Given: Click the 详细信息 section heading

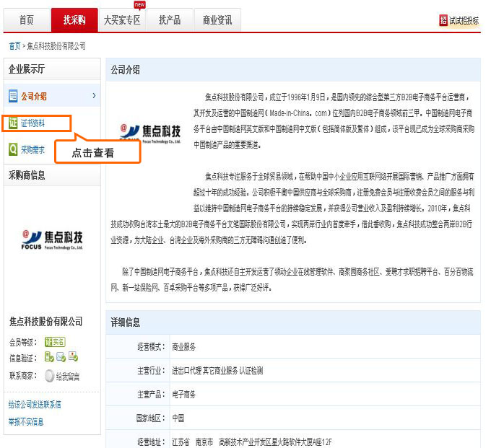Looking at the screenshot, I should pyautogui.click(x=125, y=322).
